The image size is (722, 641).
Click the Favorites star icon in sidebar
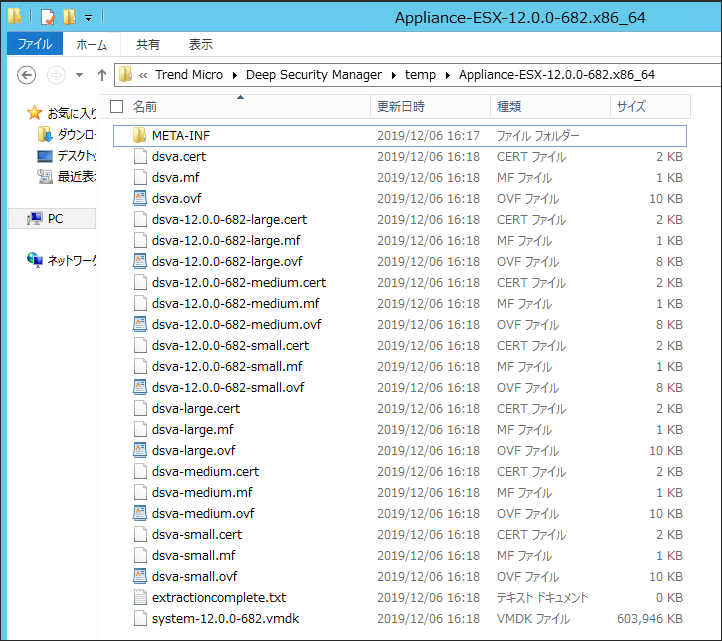pyautogui.click(x=35, y=113)
